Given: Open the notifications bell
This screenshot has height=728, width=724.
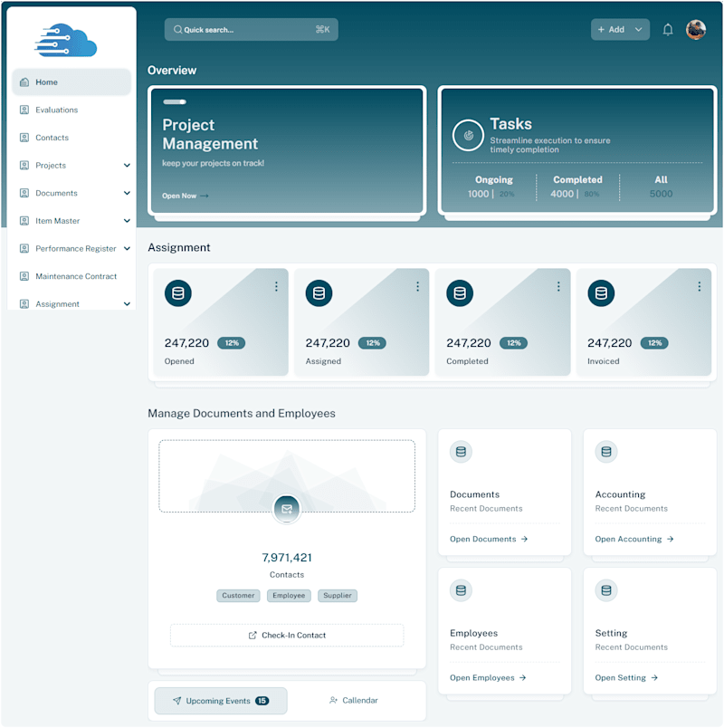Looking at the screenshot, I should click(667, 30).
